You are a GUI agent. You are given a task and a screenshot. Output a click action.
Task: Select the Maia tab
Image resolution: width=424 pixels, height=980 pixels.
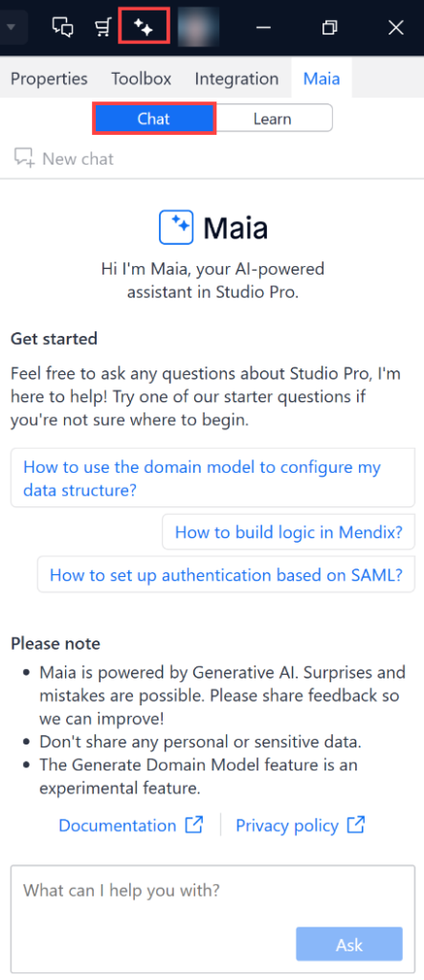tap(322, 78)
